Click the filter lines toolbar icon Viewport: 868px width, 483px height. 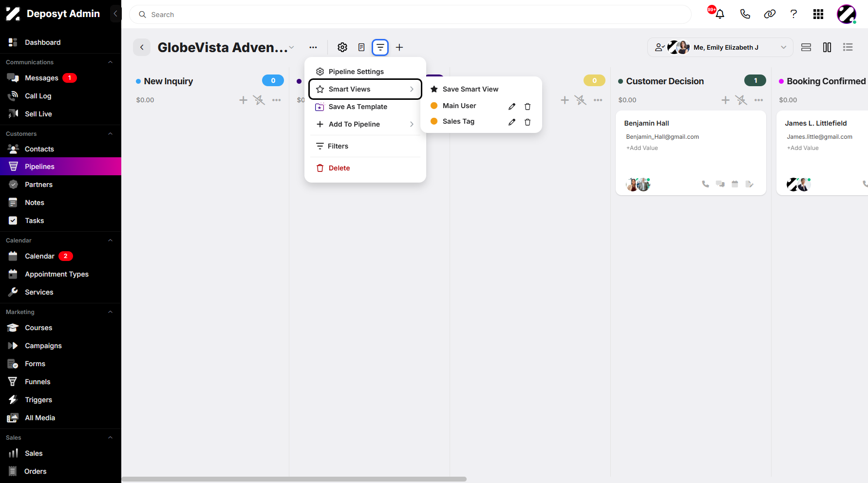380,47
